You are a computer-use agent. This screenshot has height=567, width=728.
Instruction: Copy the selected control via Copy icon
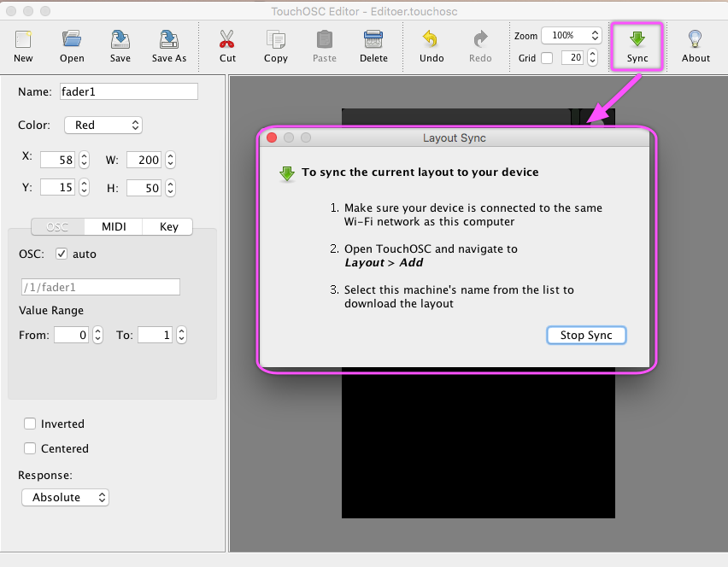pyautogui.click(x=276, y=39)
